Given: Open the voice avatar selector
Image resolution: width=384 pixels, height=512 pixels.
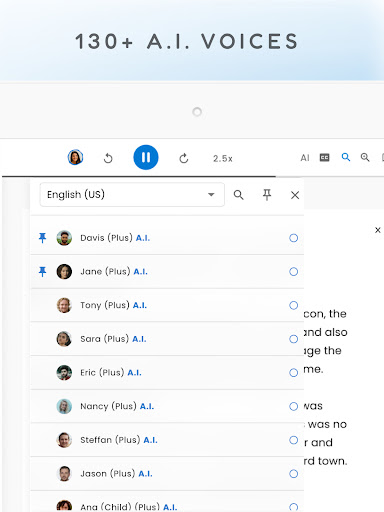Looking at the screenshot, I should tap(75, 157).
